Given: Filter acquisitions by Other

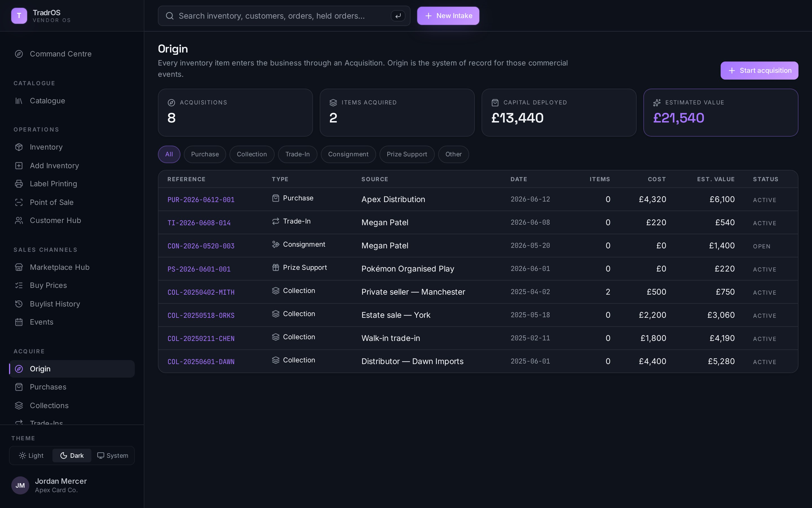Looking at the screenshot, I should pyautogui.click(x=453, y=154).
